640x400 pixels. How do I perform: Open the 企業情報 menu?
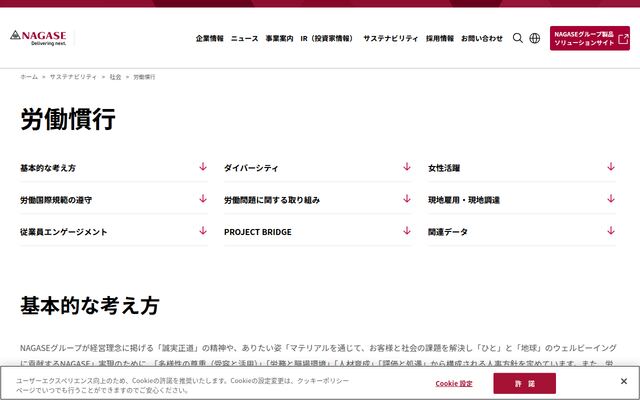[x=209, y=38]
